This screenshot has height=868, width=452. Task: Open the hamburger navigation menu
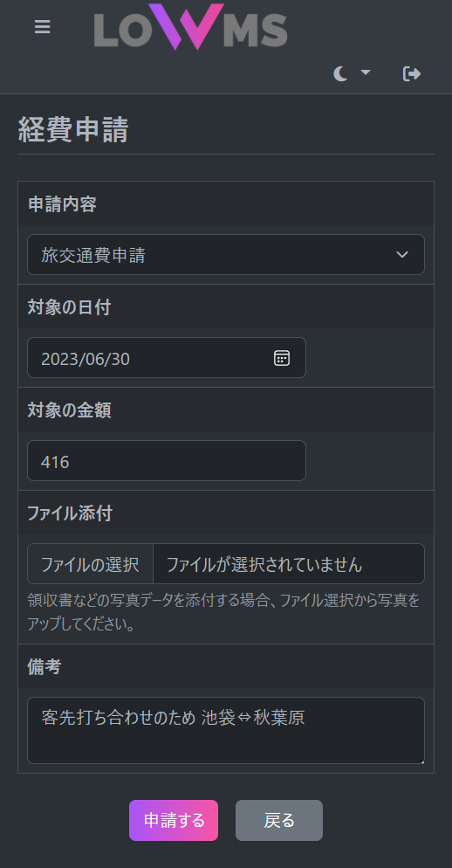point(43,26)
